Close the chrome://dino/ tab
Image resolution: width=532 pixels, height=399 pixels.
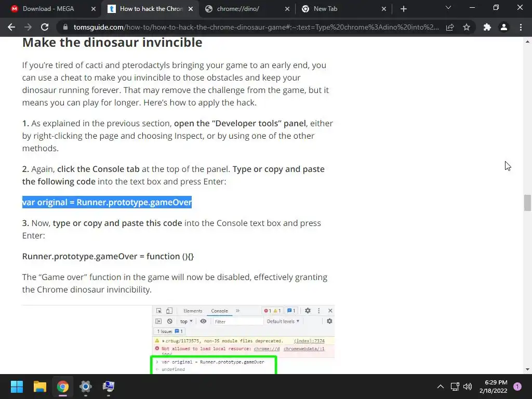(287, 9)
